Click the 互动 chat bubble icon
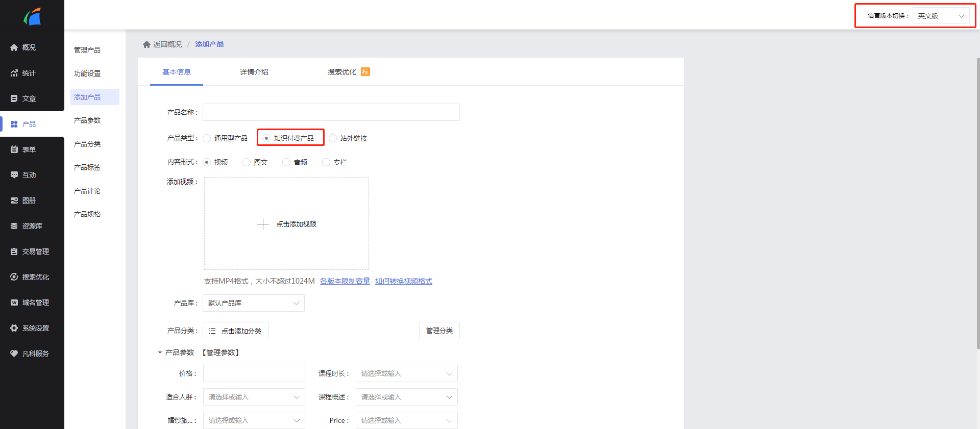 click(14, 175)
